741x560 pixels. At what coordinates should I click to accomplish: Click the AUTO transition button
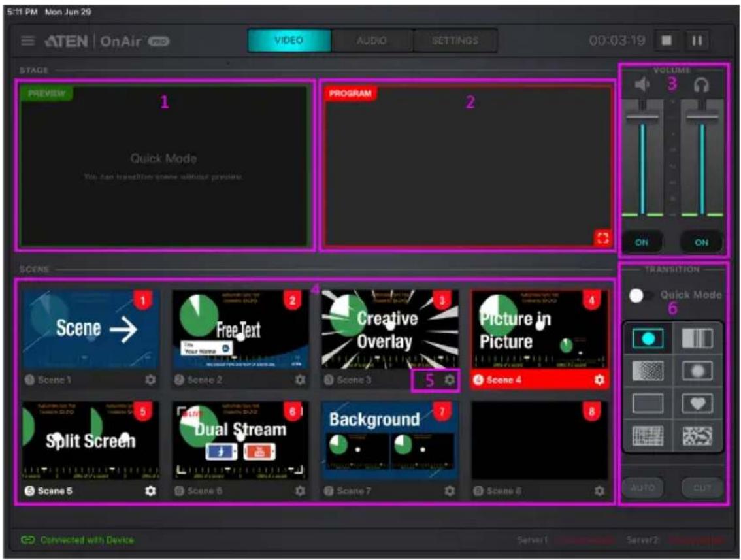click(643, 487)
